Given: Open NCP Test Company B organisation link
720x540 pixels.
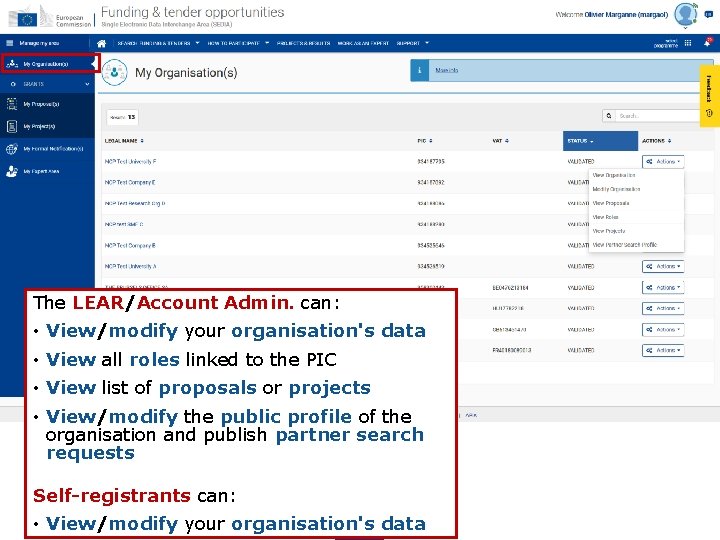Looking at the screenshot, I should tap(130, 246).
